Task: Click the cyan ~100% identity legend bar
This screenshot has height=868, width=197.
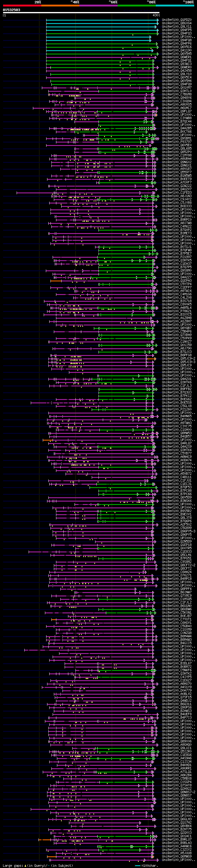Action: coord(175,6)
